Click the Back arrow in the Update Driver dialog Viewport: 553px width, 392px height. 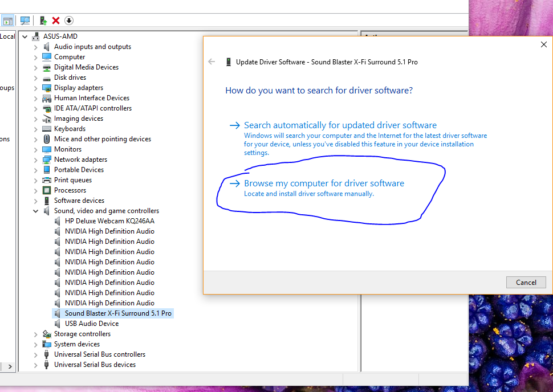pos(212,62)
